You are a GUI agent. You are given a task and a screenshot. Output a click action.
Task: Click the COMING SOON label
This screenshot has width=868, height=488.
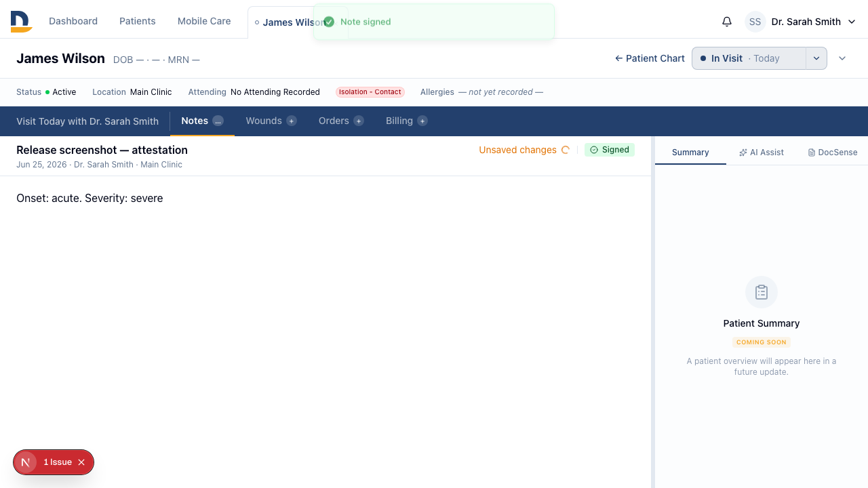click(x=762, y=342)
